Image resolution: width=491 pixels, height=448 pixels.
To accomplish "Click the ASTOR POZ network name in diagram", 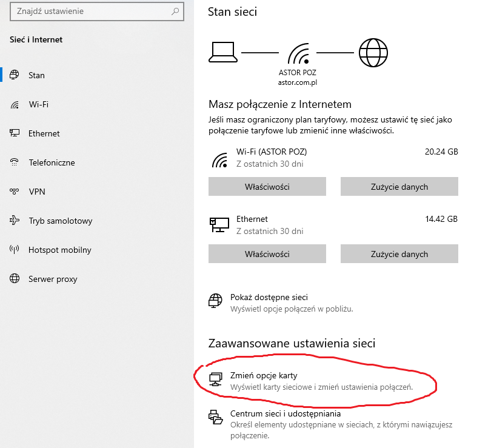I will coord(298,73).
